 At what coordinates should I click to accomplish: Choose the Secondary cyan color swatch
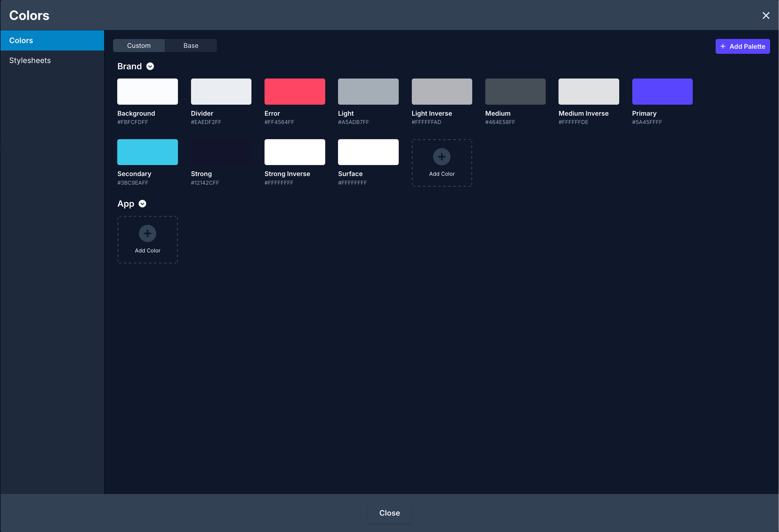pyautogui.click(x=148, y=152)
